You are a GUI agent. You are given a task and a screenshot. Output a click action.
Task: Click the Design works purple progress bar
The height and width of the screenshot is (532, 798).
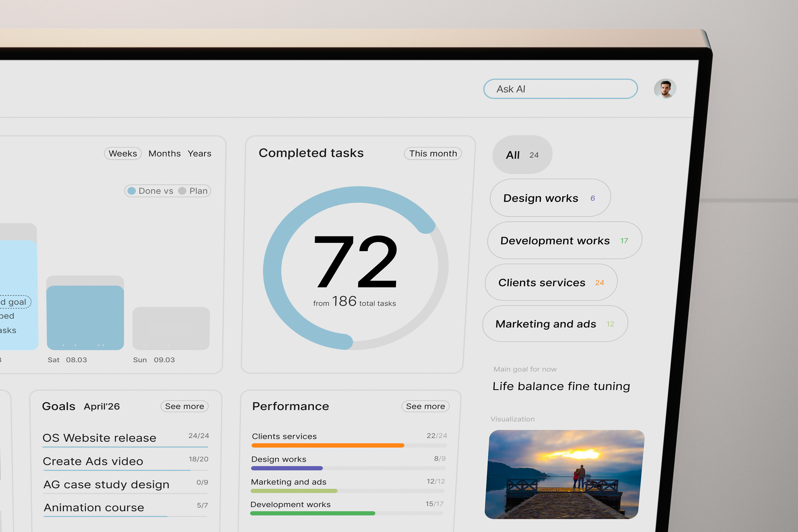(x=287, y=468)
